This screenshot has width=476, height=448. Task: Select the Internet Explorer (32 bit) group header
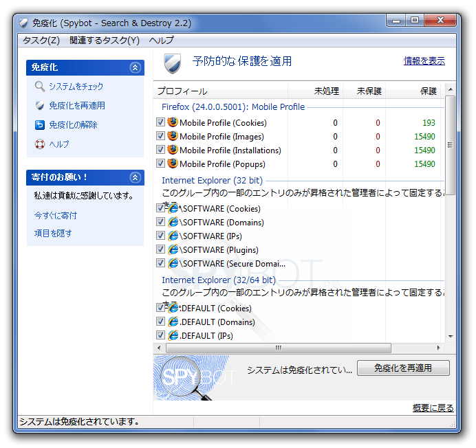point(212,181)
